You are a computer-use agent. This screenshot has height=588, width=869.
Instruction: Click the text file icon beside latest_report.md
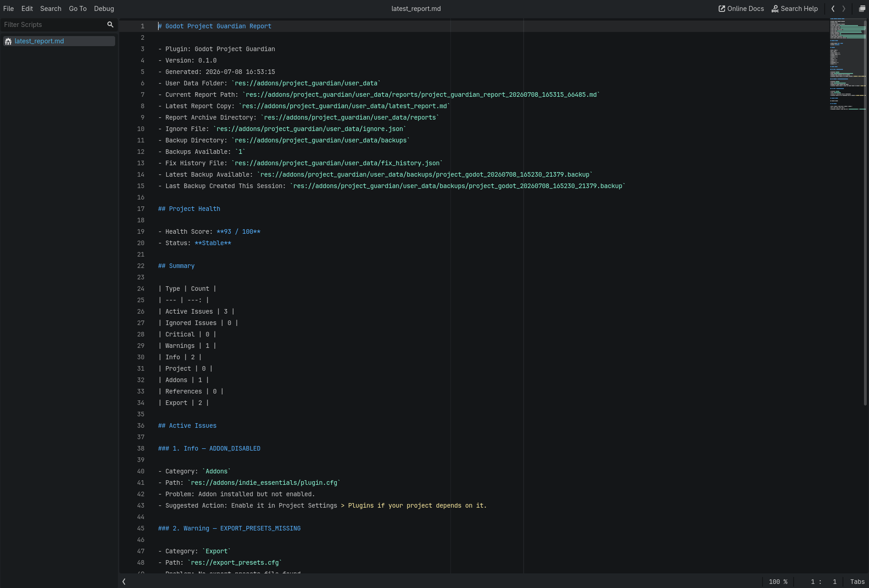8,41
